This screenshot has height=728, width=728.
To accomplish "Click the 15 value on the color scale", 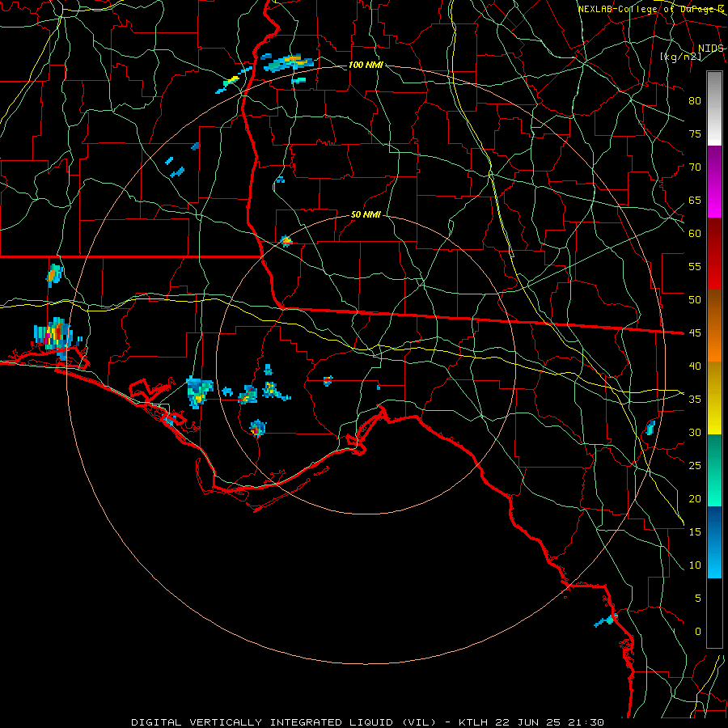I will [695, 531].
